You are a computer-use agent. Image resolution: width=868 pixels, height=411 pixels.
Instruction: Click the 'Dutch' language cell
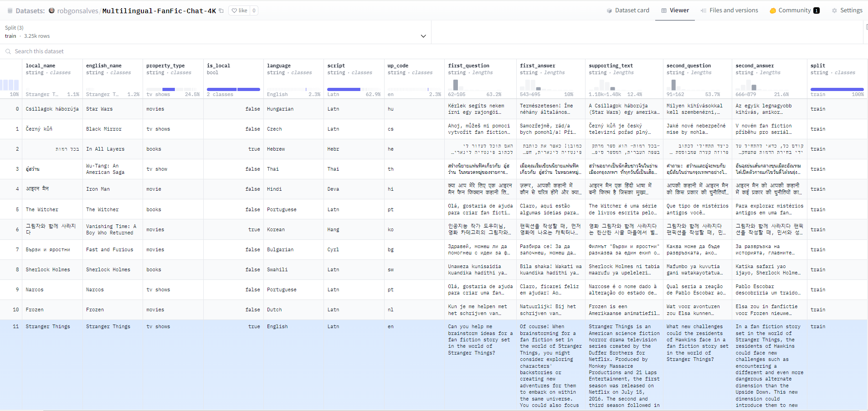tap(293, 310)
